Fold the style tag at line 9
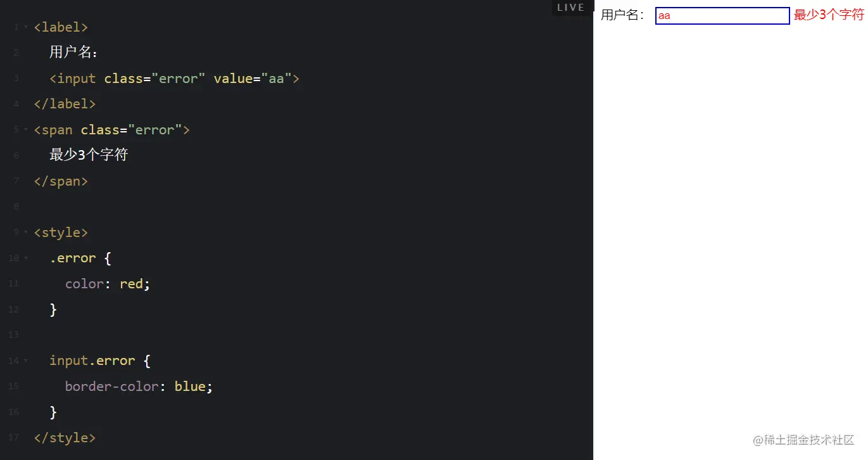Screen dimensions: 868x460 [25, 233]
